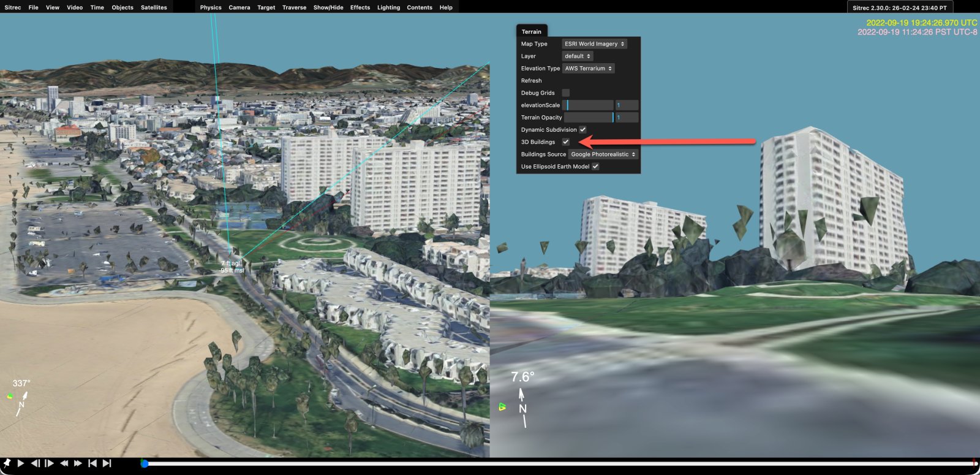Click the Terrain Opacity value field
The height and width of the screenshot is (475, 980).
pyautogui.click(x=627, y=118)
